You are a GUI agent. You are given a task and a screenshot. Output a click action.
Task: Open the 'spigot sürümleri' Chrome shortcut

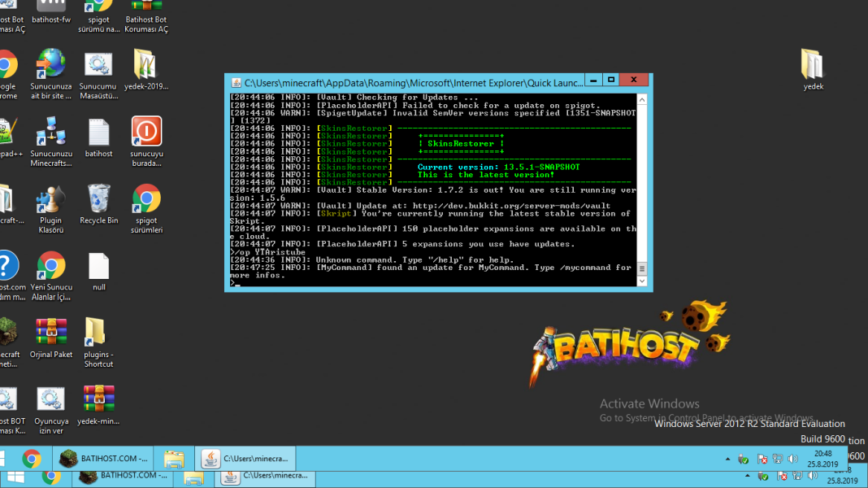tap(146, 209)
